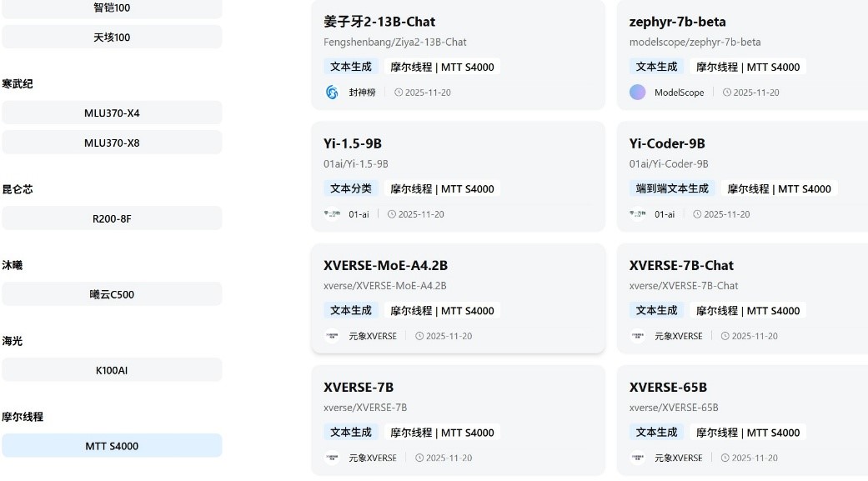This screenshot has width=868, height=481.
Task: Click the 文本分类 tag on Yi-1.5-9B
Action: click(x=351, y=188)
